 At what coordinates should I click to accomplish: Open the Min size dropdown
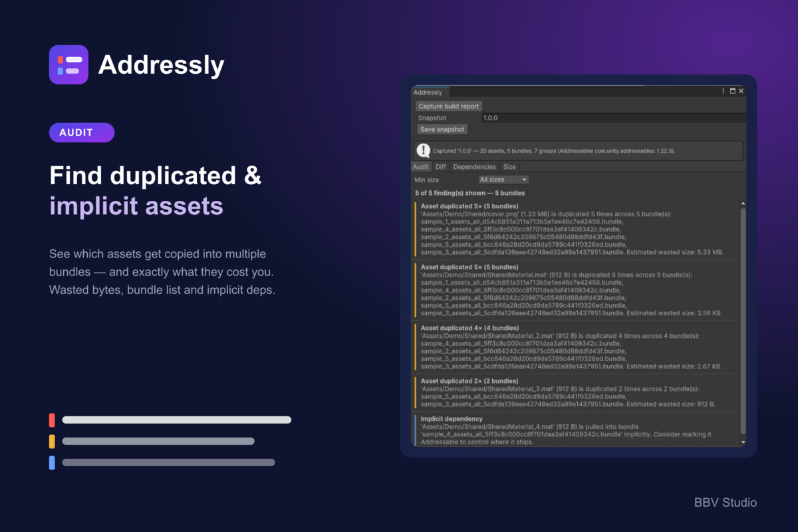tap(503, 180)
